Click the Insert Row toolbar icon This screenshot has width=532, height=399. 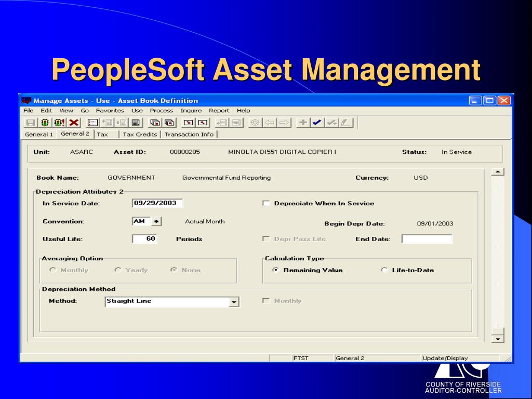click(221, 123)
